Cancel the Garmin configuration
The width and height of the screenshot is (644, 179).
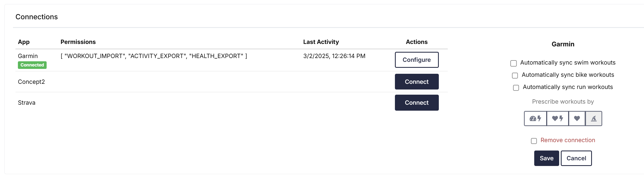576,158
